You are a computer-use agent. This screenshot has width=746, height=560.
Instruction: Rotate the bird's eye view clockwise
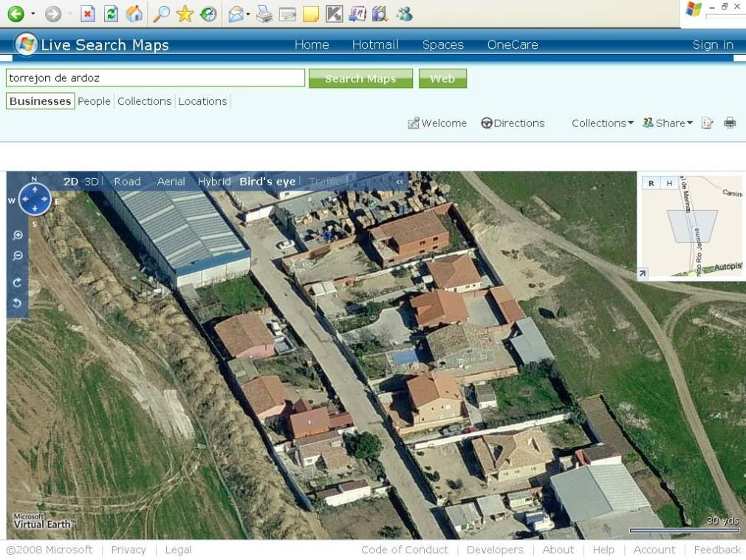[x=18, y=282]
